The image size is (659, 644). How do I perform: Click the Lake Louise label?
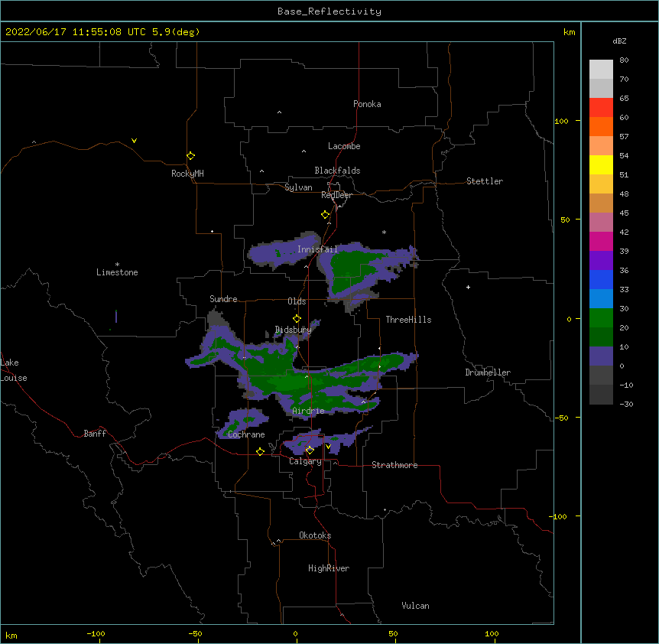pyautogui.click(x=14, y=370)
